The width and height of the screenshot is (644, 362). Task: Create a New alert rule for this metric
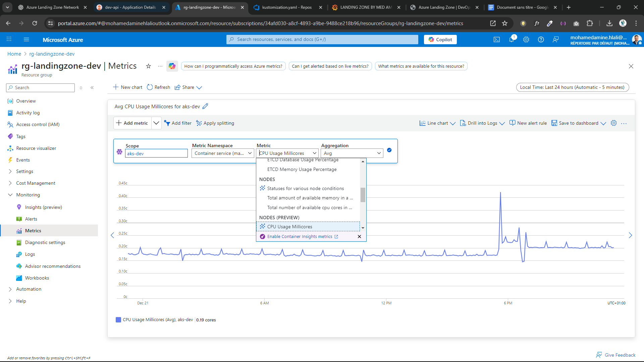click(x=528, y=123)
